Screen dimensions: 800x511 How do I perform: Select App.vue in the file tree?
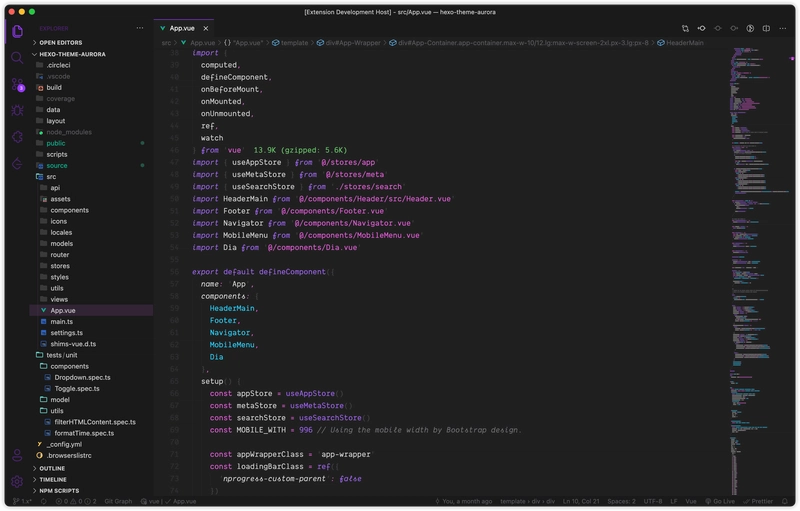(91, 311)
